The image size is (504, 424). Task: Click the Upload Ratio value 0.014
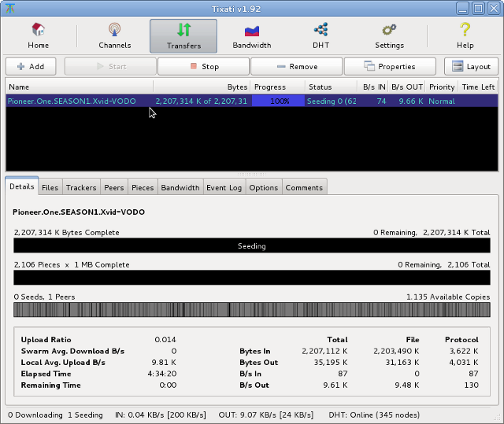click(165, 340)
